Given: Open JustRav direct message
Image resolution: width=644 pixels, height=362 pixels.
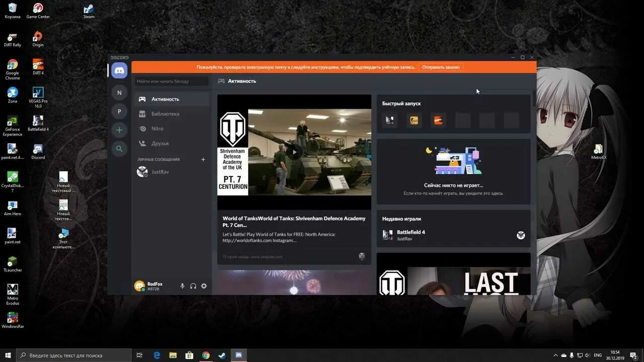Looking at the screenshot, I should tap(173, 172).
